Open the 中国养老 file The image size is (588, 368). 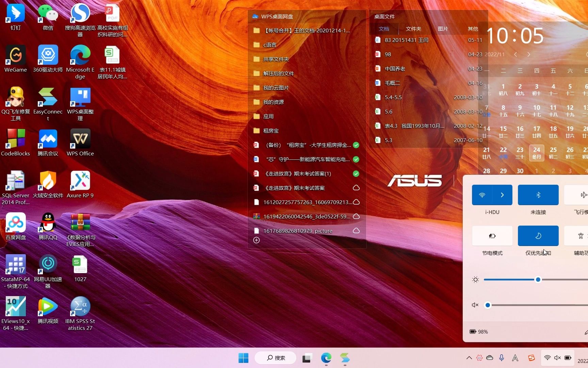pyautogui.click(x=428, y=68)
